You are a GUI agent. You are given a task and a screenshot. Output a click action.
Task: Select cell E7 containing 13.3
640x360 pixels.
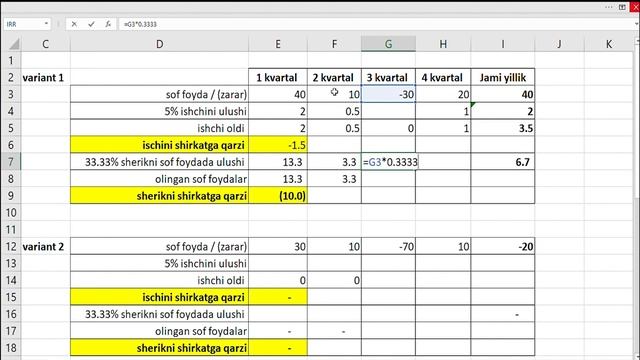tap(278, 162)
